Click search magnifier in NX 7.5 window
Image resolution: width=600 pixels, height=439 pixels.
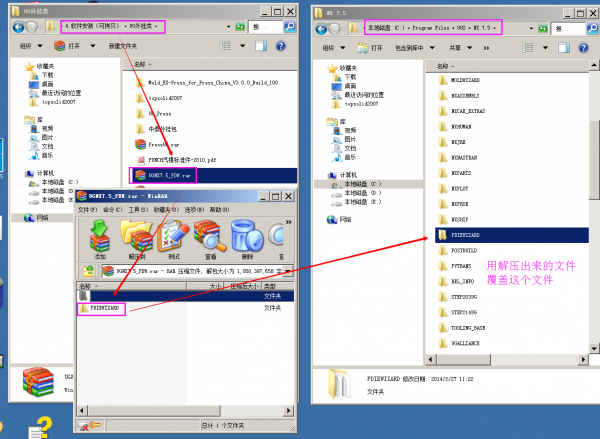pos(592,28)
